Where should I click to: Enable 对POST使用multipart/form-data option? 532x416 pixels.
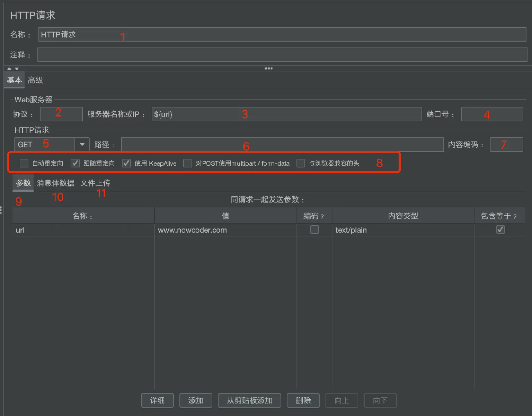(187, 163)
